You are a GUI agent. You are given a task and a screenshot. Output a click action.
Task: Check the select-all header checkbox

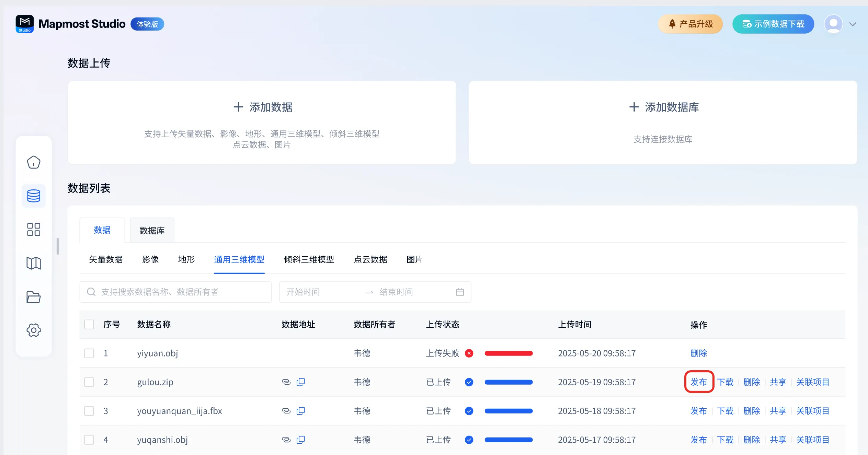click(x=89, y=324)
